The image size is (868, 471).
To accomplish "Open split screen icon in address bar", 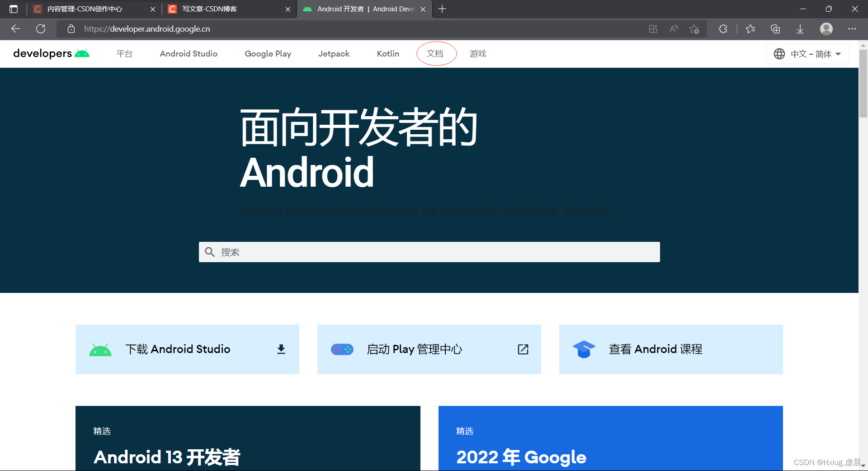I will pos(653,29).
